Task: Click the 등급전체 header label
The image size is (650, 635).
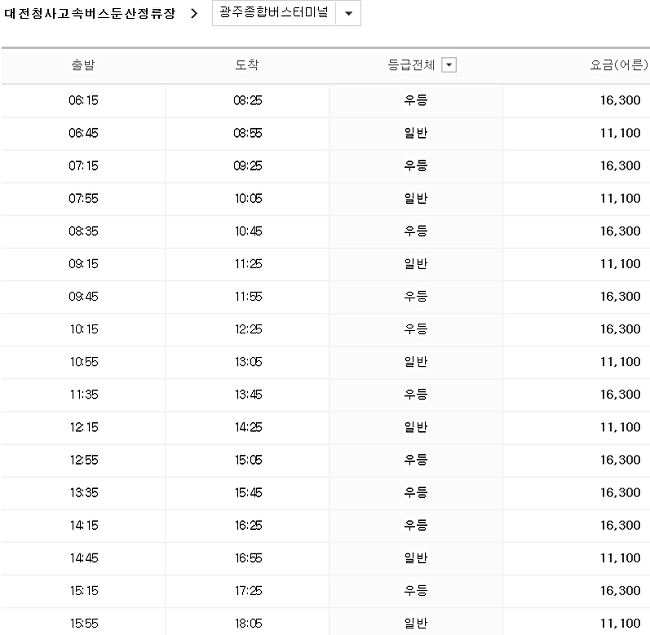Action: coord(411,65)
